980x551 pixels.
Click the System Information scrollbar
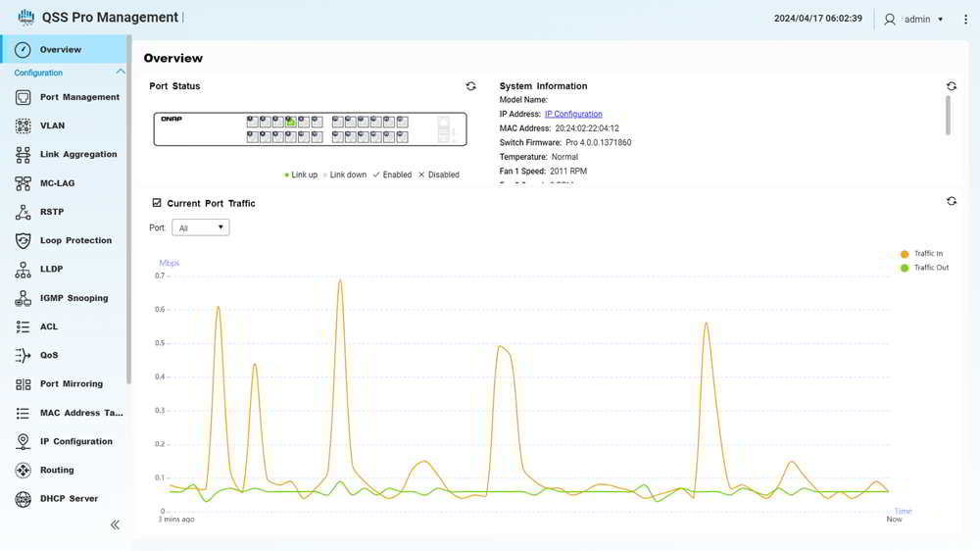click(947, 114)
